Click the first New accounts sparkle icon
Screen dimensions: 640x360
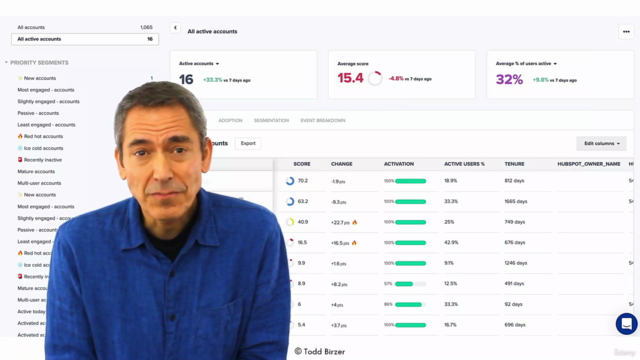20,78
